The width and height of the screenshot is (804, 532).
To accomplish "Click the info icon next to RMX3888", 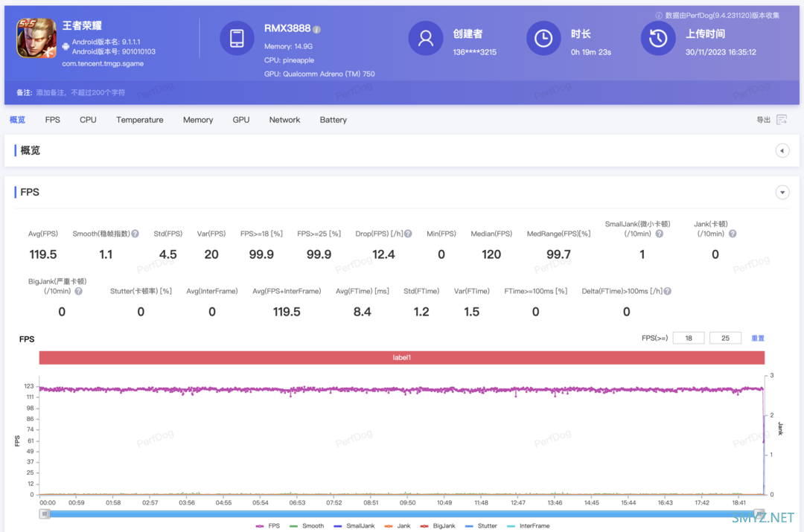I will point(317,30).
